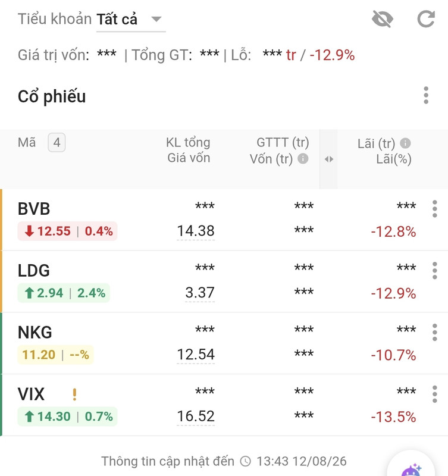Open the NKG row three-dot menu

(434, 333)
